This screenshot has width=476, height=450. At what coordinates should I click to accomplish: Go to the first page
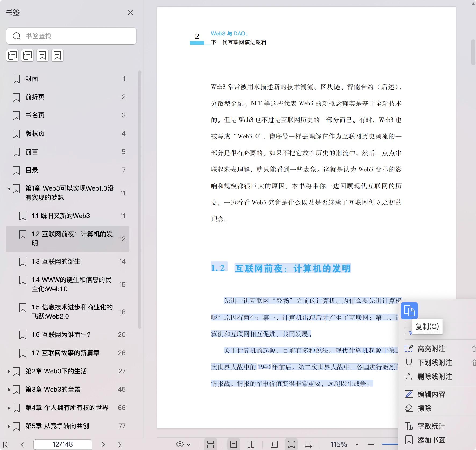tap(5, 445)
